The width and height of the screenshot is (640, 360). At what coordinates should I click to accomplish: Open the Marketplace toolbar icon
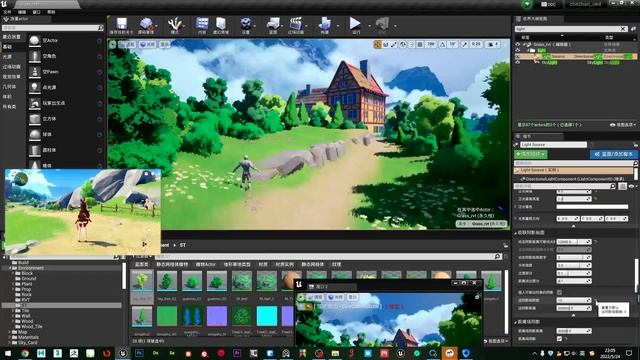pyautogui.click(x=221, y=24)
